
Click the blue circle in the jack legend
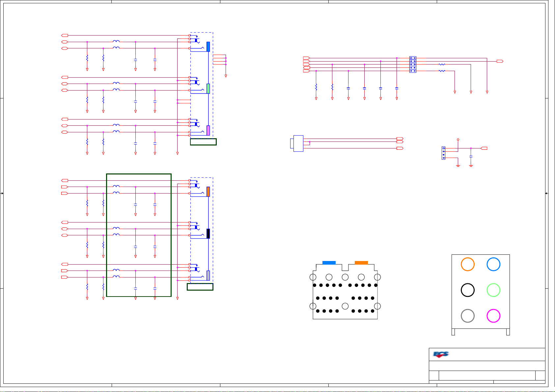pyautogui.click(x=493, y=264)
